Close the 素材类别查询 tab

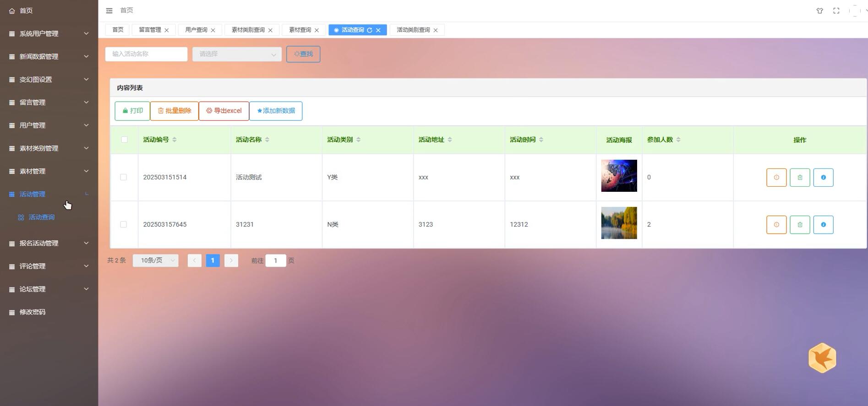(270, 30)
